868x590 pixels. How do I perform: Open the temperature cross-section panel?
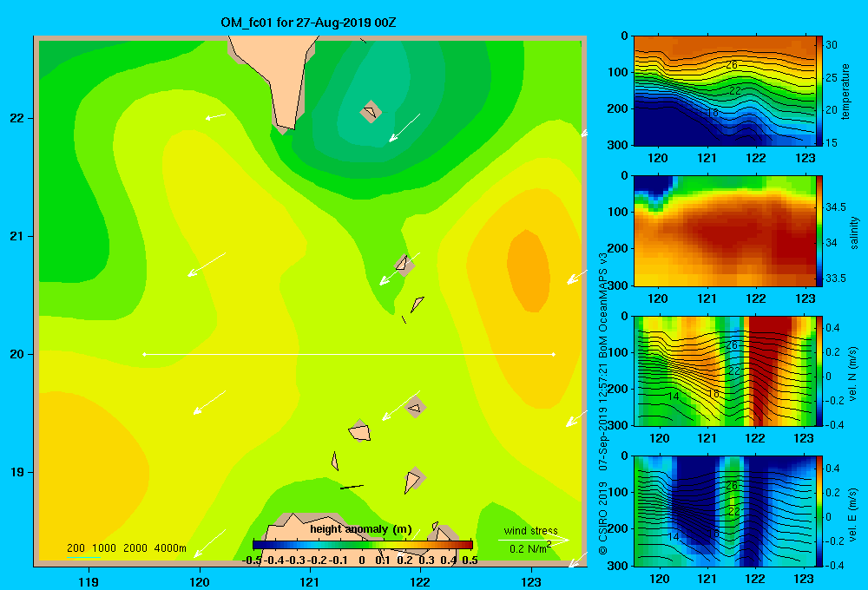click(x=724, y=91)
